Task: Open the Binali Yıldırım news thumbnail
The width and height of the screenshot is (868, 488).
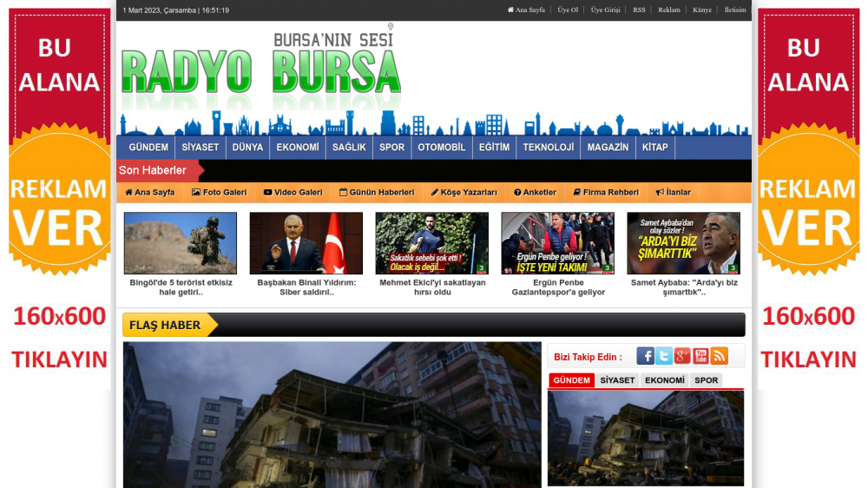Action: [x=306, y=243]
